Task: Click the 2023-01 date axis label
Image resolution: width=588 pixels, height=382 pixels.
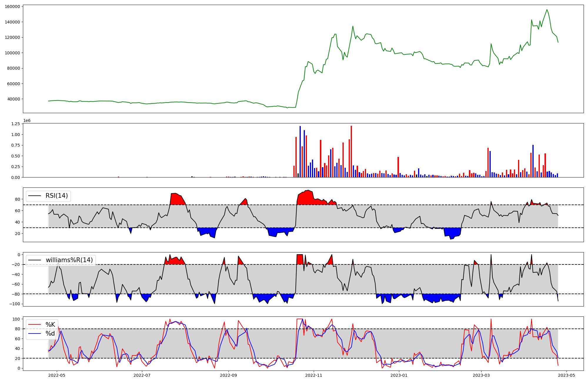Action: coord(399,375)
